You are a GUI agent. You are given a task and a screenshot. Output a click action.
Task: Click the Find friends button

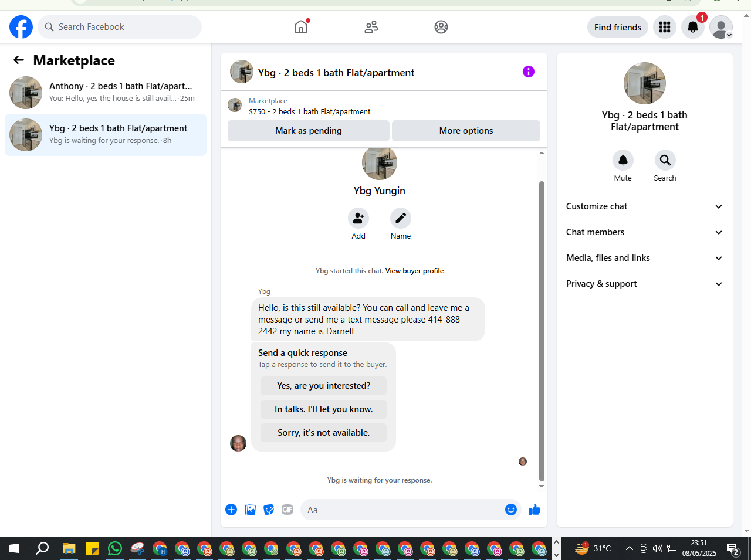tap(618, 27)
